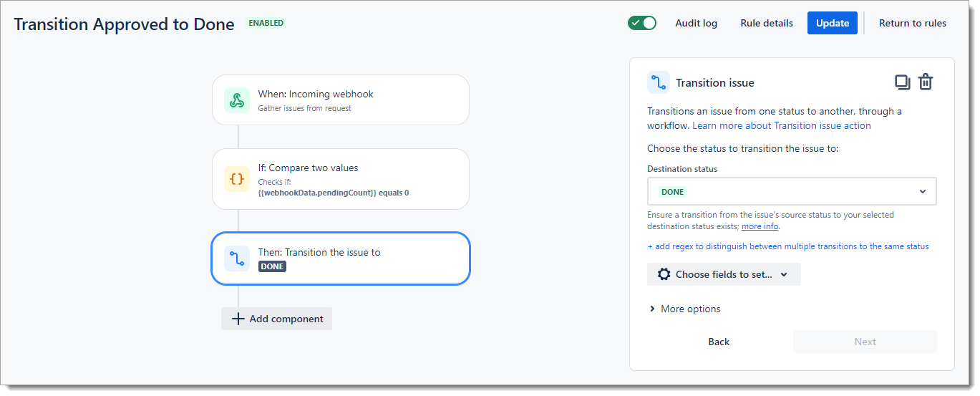Click Return to rules
Image resolution: width=980 pixels, height=396 pixels.
(913, 23)
